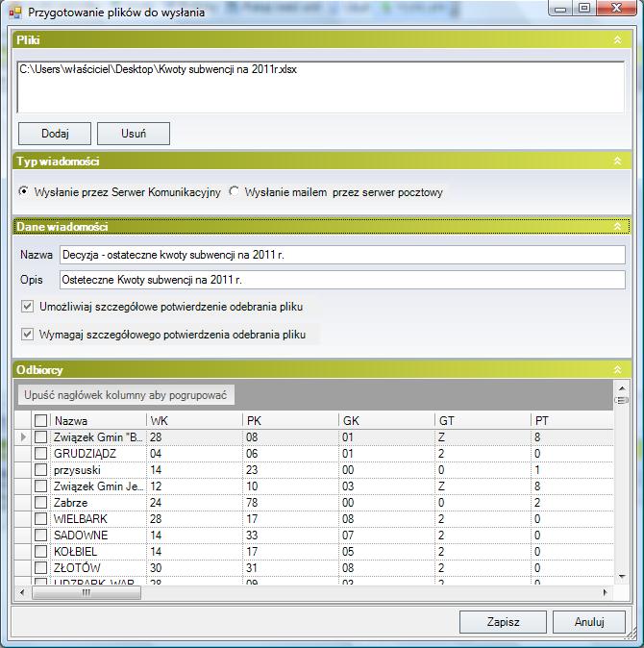The image size is (644, 648).
Task: Collapse the Odbiorcy section
Action: (617, 369)
